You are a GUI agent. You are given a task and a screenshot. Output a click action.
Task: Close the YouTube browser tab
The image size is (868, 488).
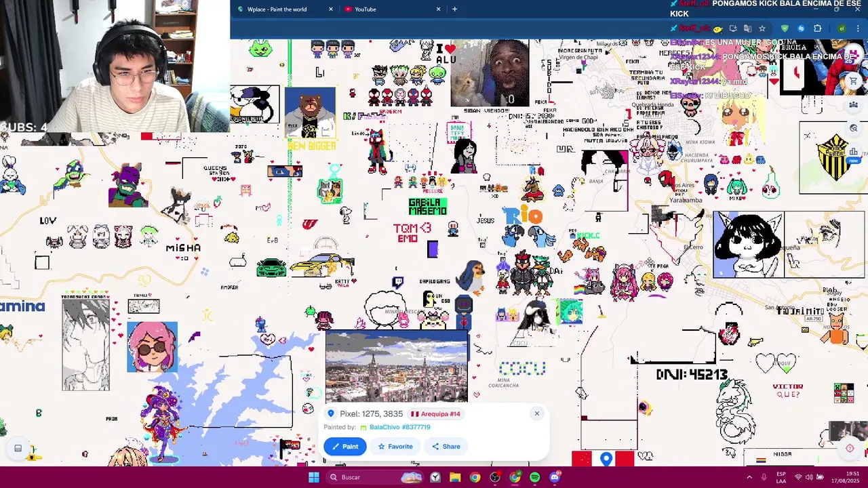pos(438,9)
